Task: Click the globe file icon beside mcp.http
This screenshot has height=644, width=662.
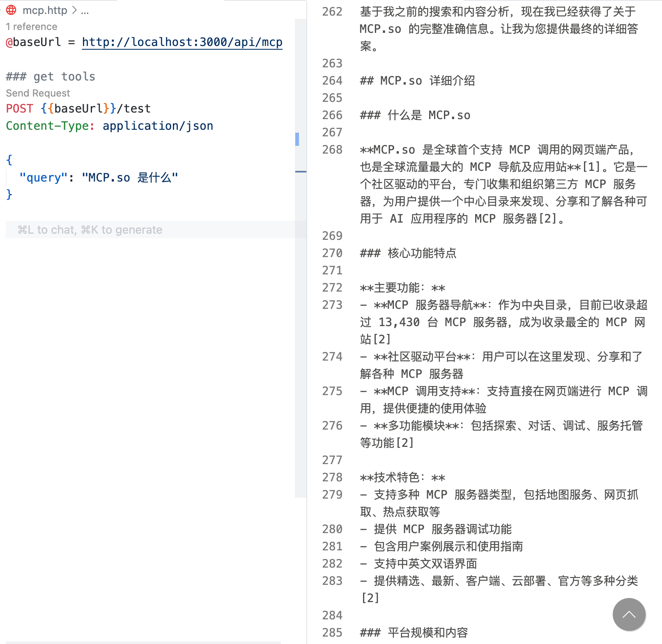Action: (x=11, y=10)
